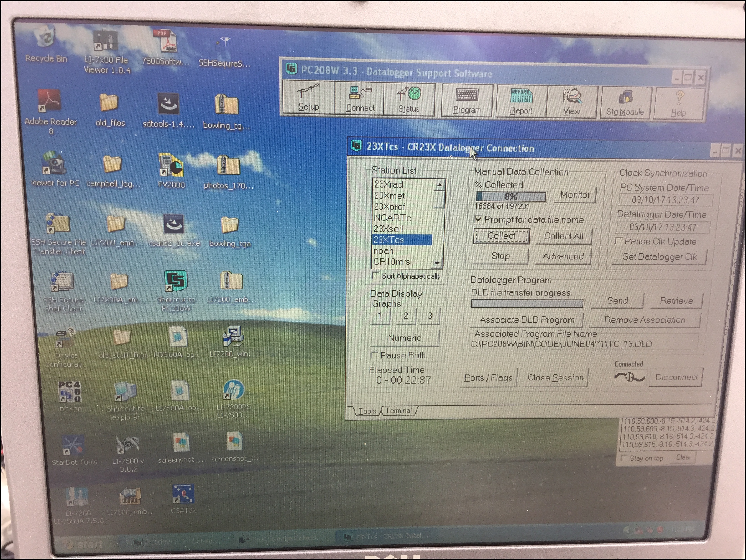746x560 pixels.
Task: Open data display graph 1
Action: coord(380,316)
